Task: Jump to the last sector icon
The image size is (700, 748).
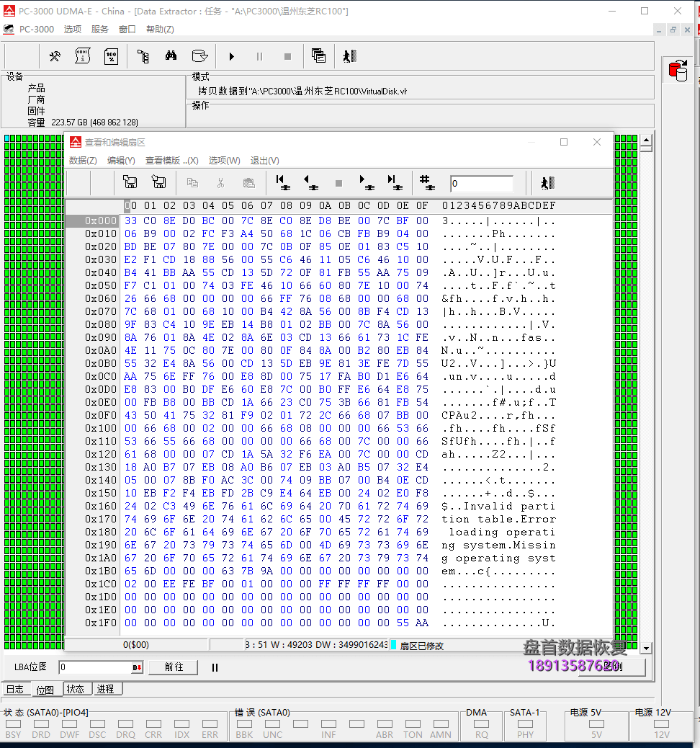Action: (x=395, y=182)
